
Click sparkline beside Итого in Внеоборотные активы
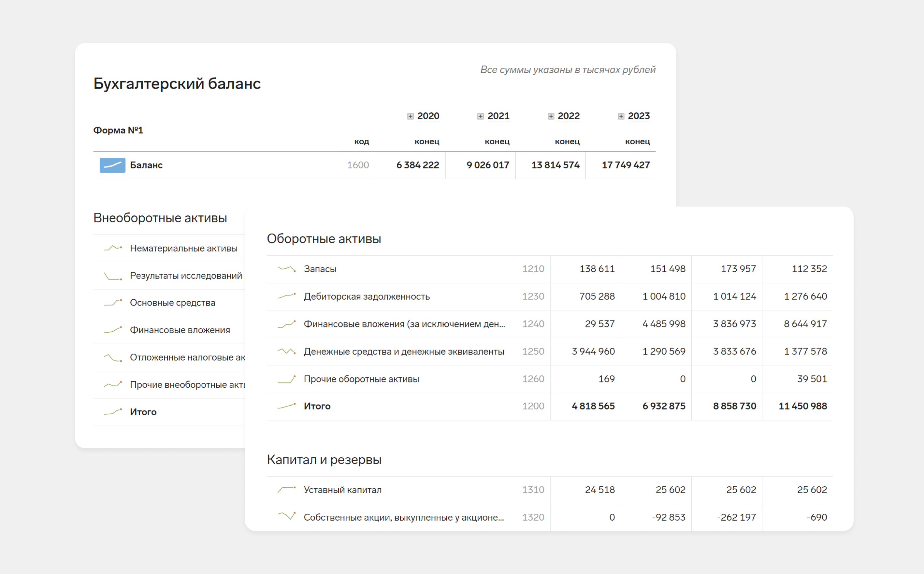[113, 411]
